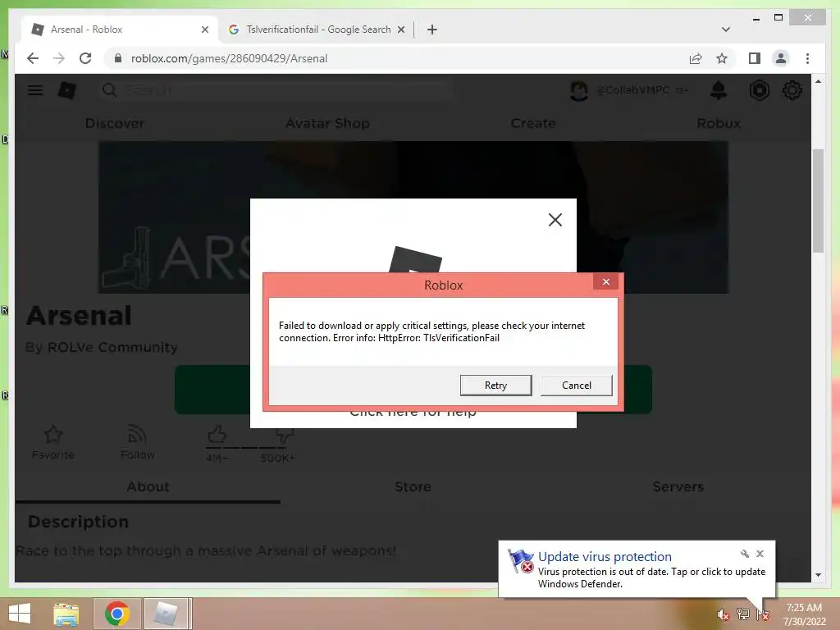This screenshot has width=840, height=630.
Task: Click network tray icon
Action: click(743, 614)
